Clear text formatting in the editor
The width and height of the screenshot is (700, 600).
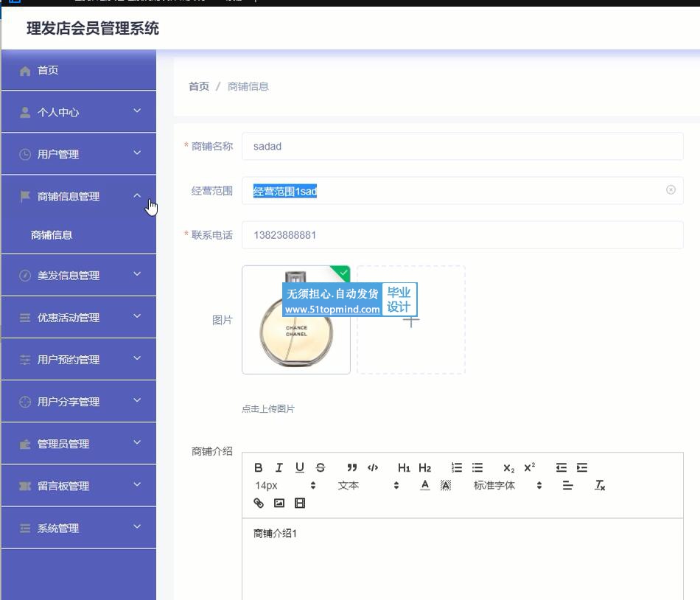click(x=600, y=485)
